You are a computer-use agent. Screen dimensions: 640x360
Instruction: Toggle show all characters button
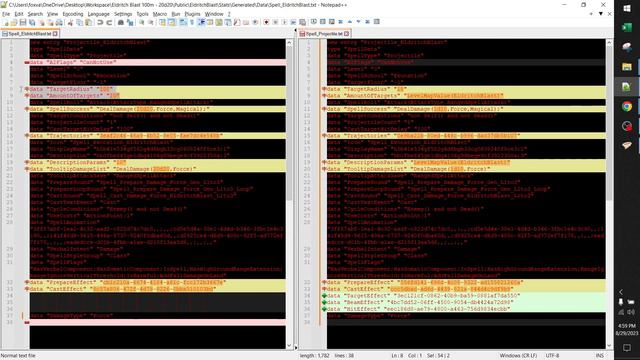pos(192,22)
